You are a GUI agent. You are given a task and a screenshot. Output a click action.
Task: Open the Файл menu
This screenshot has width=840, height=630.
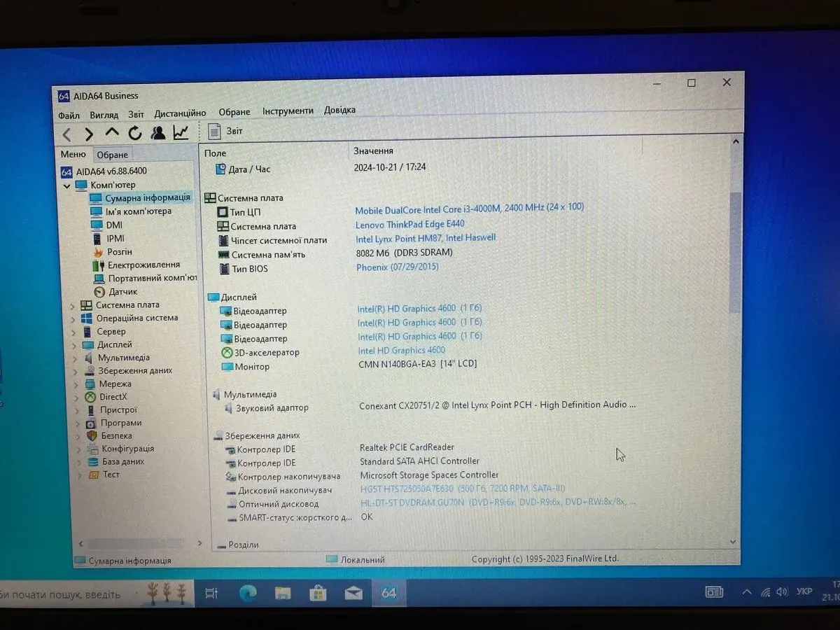(x=69, y=115)
